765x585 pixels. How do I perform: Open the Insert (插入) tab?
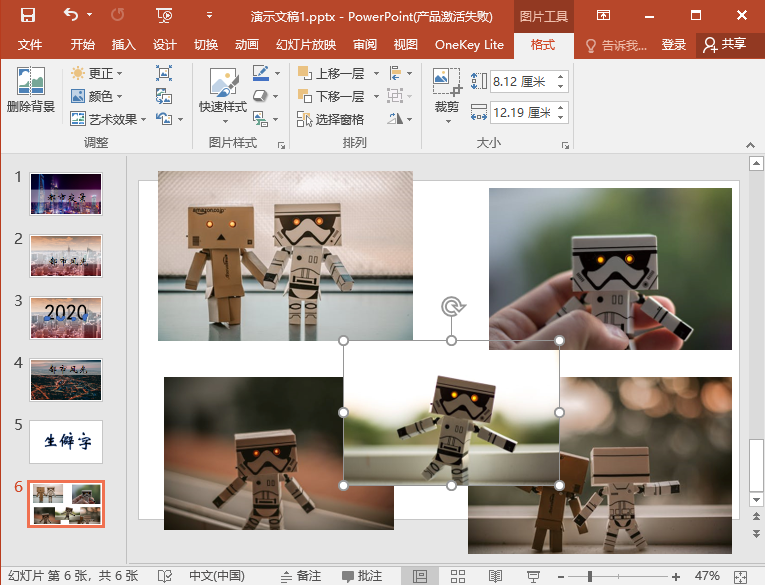coord(124,45)
